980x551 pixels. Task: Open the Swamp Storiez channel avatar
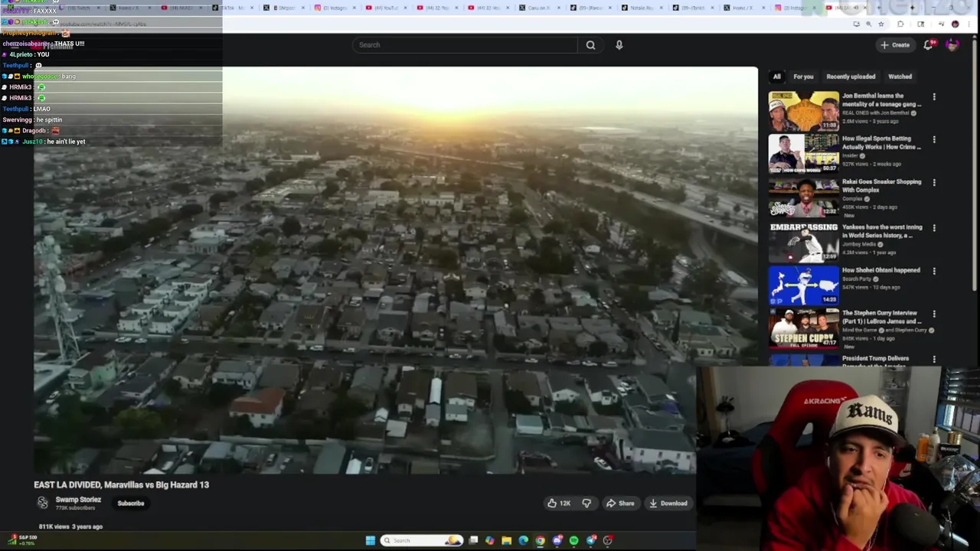(43, 503)
